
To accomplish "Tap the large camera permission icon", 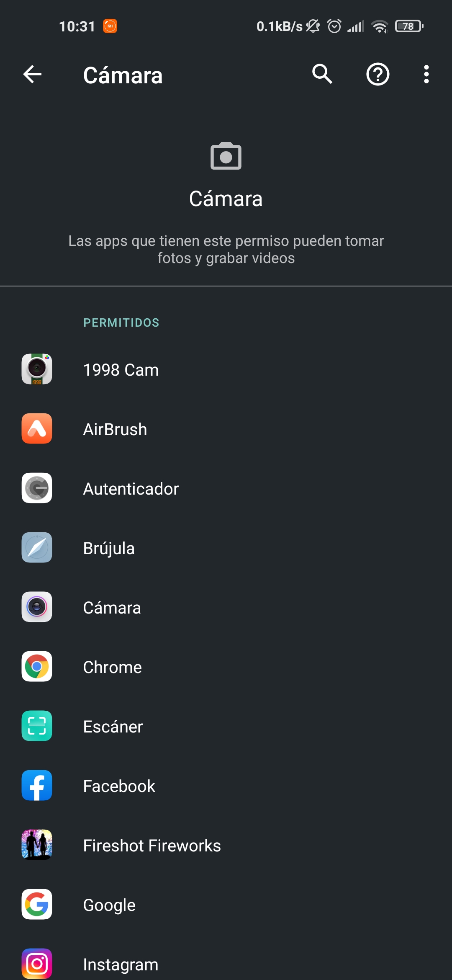I will (226, 156).
